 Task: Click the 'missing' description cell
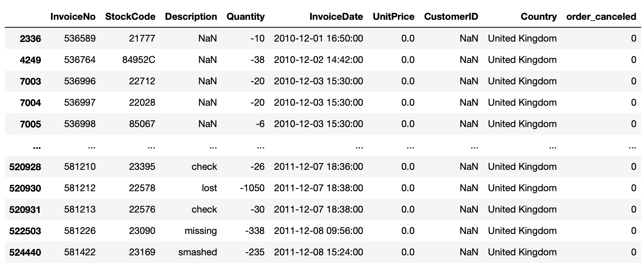(201, 231)
